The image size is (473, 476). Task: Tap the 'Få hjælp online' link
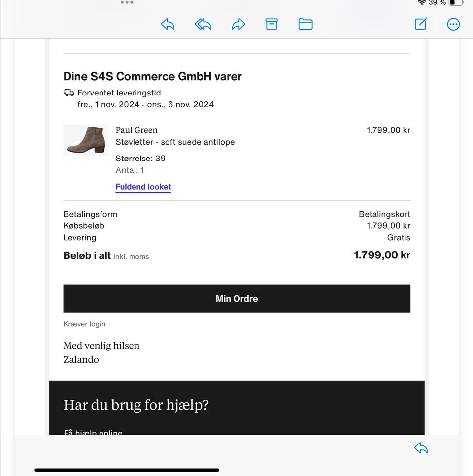coord(93,433)
